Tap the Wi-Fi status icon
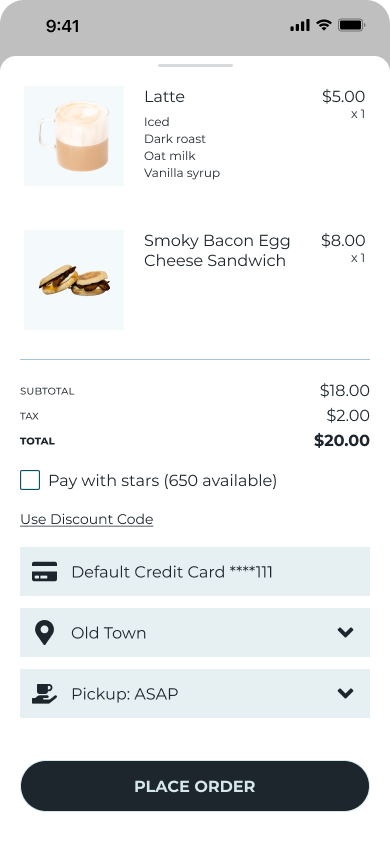Viewport: 390px width, 844px height. click(x=324, y=25)
